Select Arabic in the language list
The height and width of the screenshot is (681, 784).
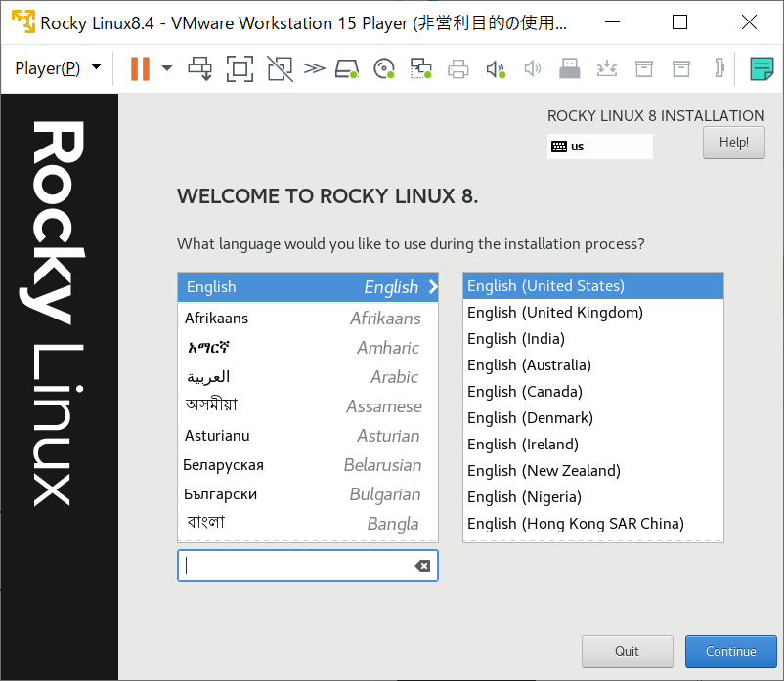308,377
